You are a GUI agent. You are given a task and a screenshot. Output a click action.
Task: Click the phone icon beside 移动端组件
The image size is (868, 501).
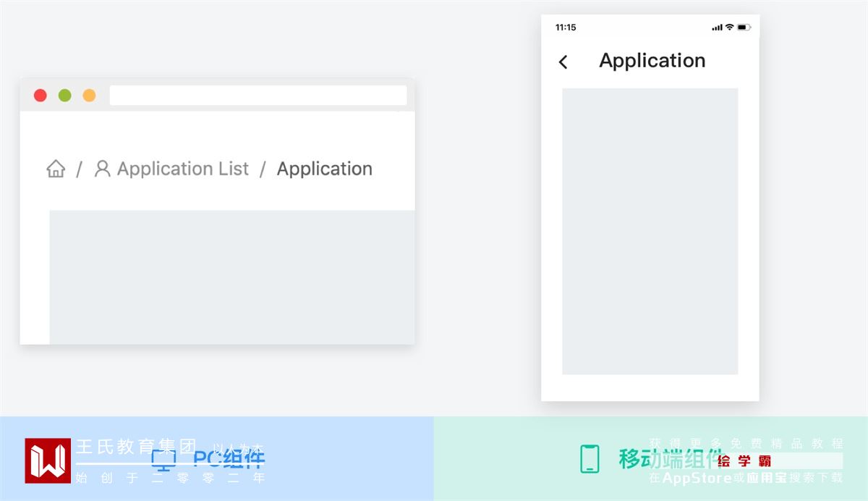[590, 459]
